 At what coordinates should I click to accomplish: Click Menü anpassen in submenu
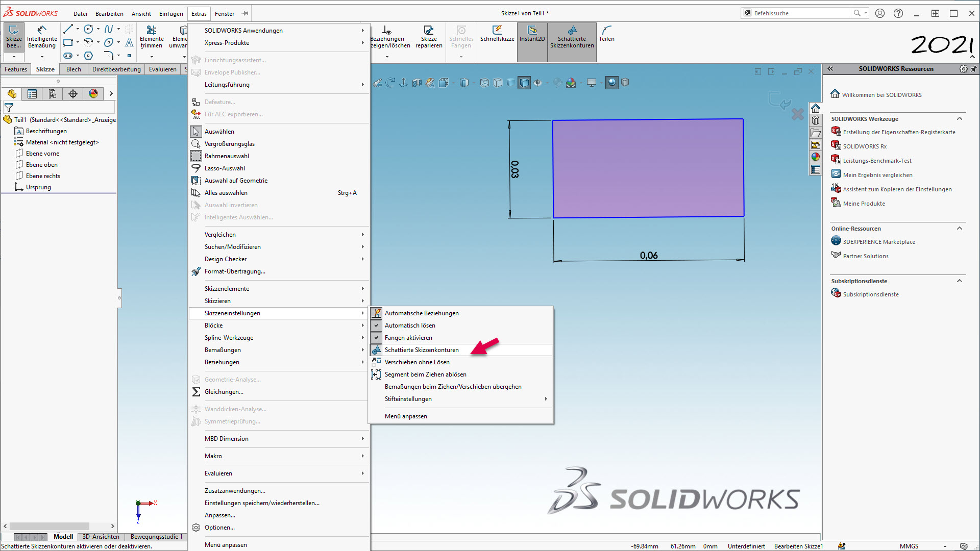461,416
